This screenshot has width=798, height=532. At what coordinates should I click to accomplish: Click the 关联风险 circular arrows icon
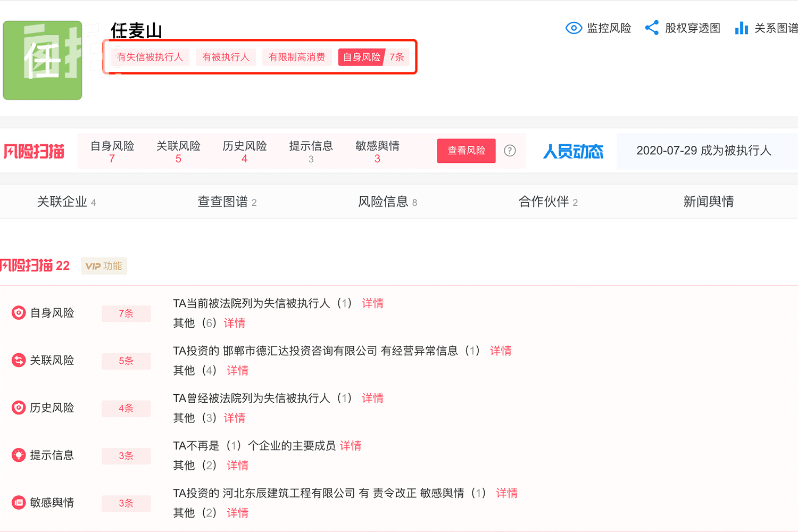(18, 360)
